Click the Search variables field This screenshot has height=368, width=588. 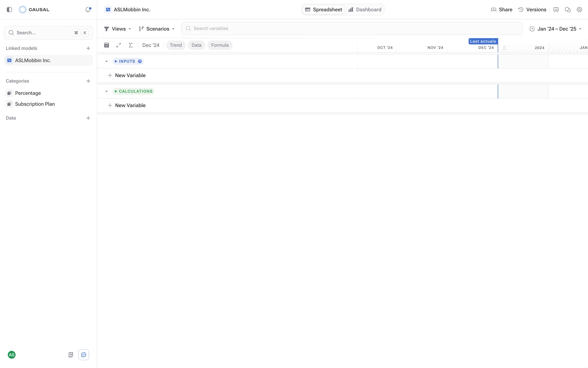click(x=352, y=29)
